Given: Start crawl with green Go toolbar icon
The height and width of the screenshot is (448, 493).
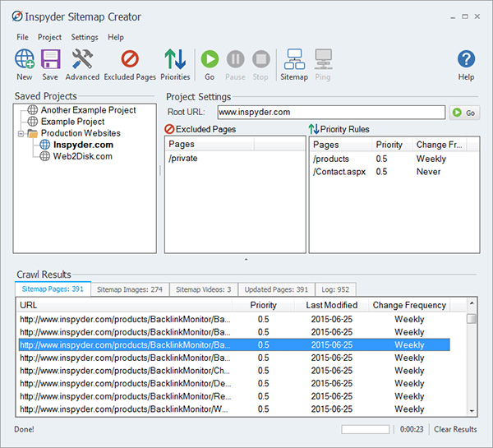Looking at the screenshot, I should coord(210,59).
